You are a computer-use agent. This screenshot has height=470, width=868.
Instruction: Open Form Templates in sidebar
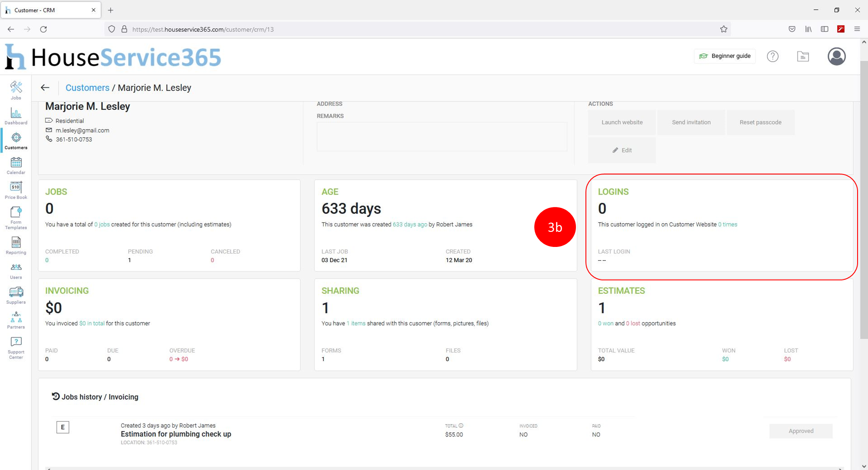pyautogui.click(x=16, y=217)
